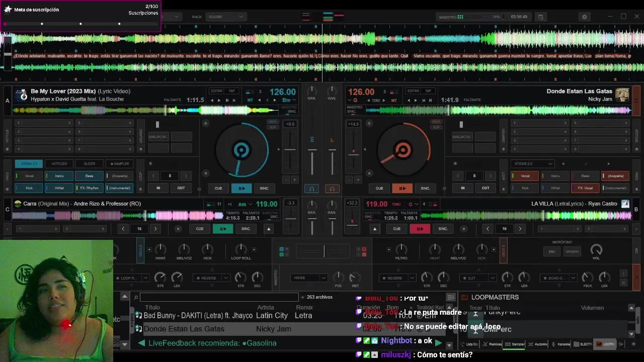Select the STEMS 2.0 pad tab on deck A
The height and width of the screenshot is (362, 644).
pos(29,163)
